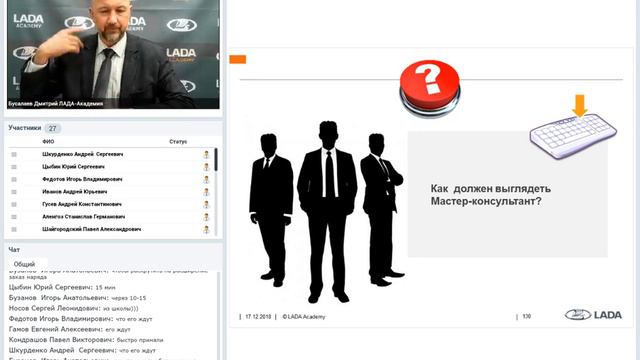This screenshot has height=360, width=640.
Task: Click chat message from Цыбин Юрий Сергеевич: 15 мин
Action: coord(62,287)
